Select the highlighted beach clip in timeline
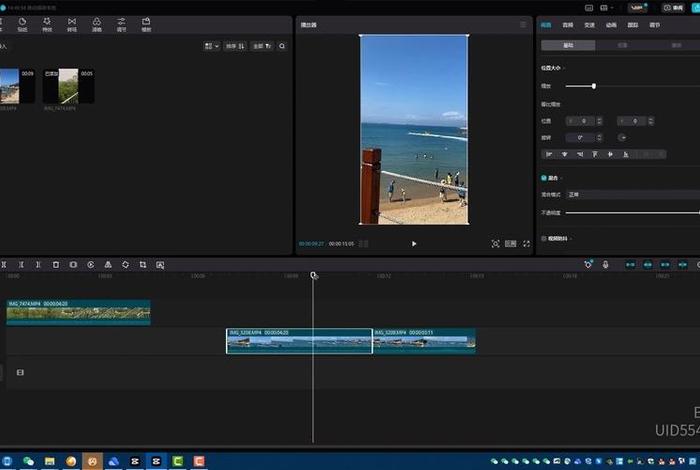Viewport: 700px width, 470px height. click(x=299, y=341)
